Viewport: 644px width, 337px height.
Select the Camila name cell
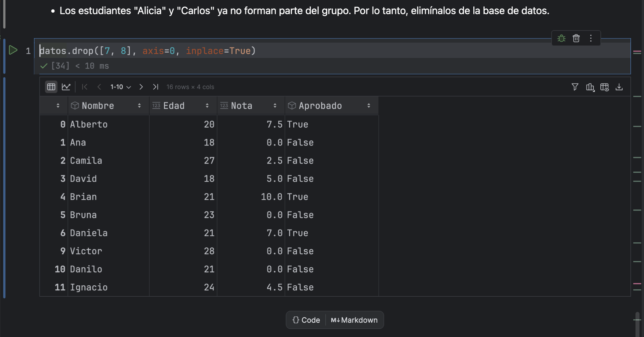click(x=108, y=161)
